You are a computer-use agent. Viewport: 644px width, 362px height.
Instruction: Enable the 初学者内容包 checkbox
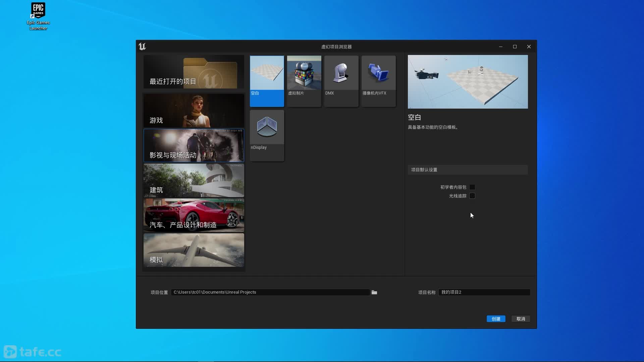[472, 187]
